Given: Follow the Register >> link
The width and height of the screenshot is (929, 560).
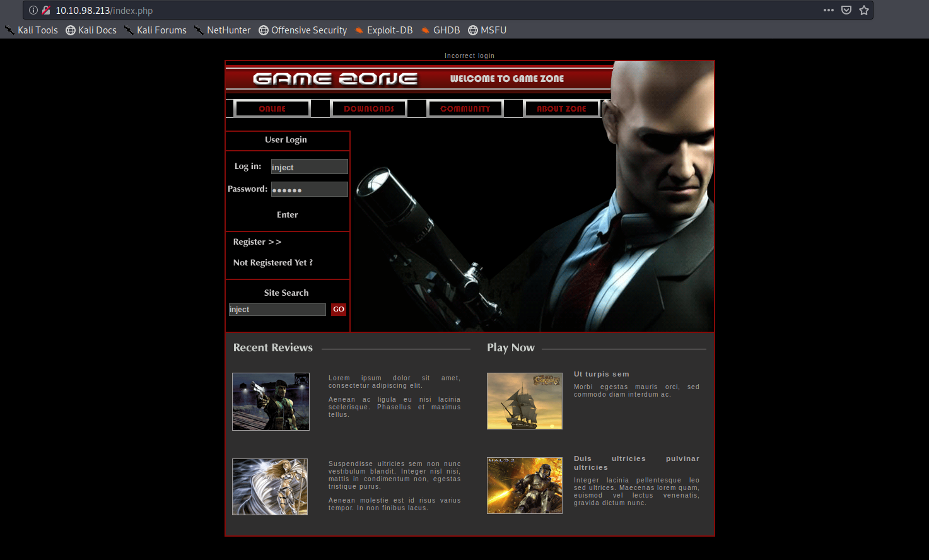Looking at the screenshot, I should pyautogui.click(x=257, y=242).
